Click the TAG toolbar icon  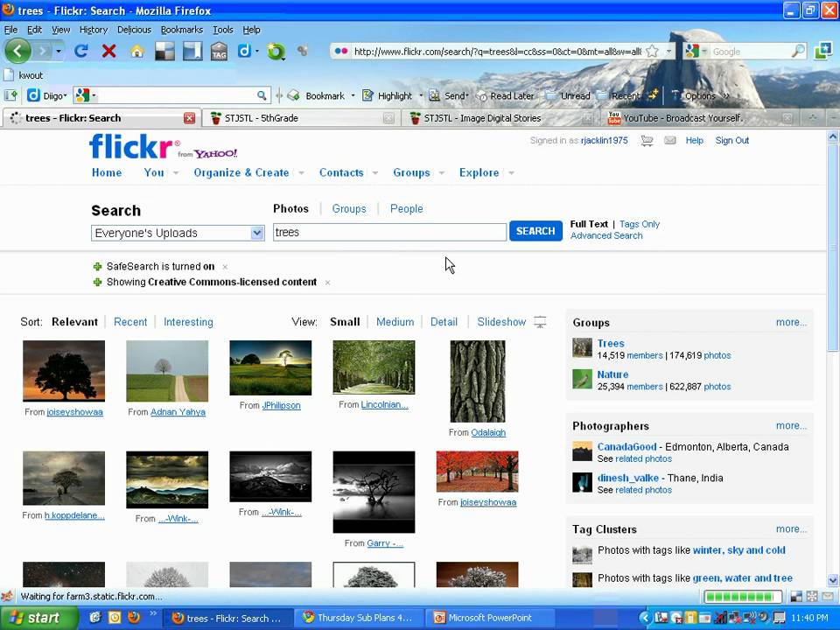[x=219, y=52]
